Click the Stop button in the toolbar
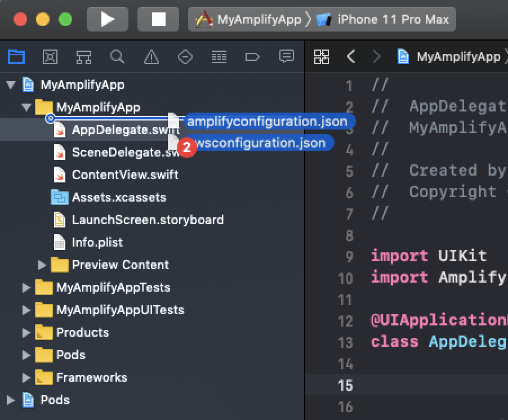The height and width of the screenshot is (420, 508). (158, 20)
